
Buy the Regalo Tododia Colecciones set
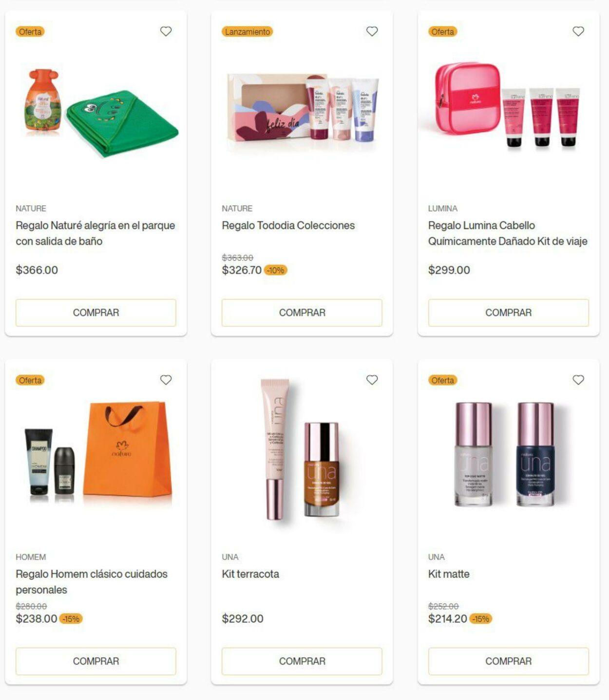302,312
